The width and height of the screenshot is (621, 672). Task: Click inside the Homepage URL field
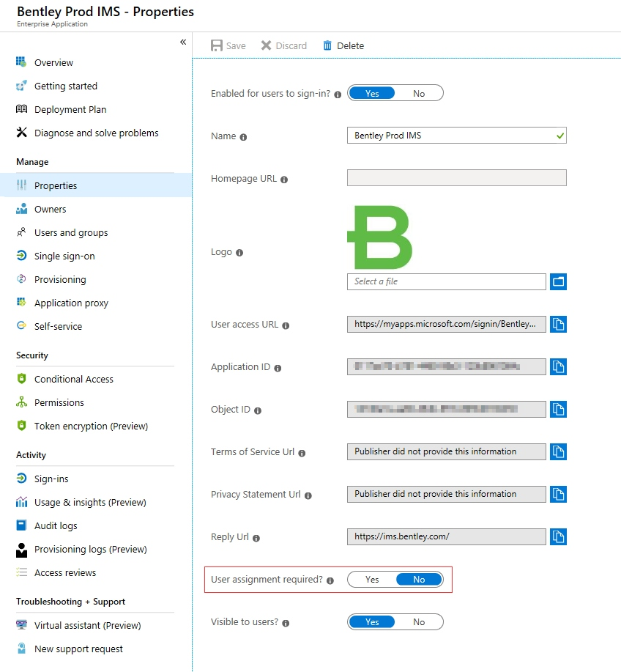click(x=455, y=177)
